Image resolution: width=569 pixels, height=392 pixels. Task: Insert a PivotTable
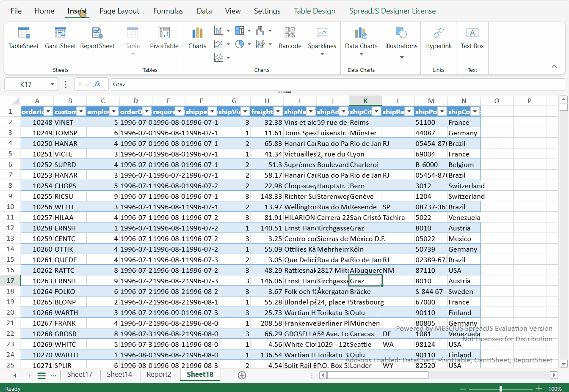click(164, 38)
